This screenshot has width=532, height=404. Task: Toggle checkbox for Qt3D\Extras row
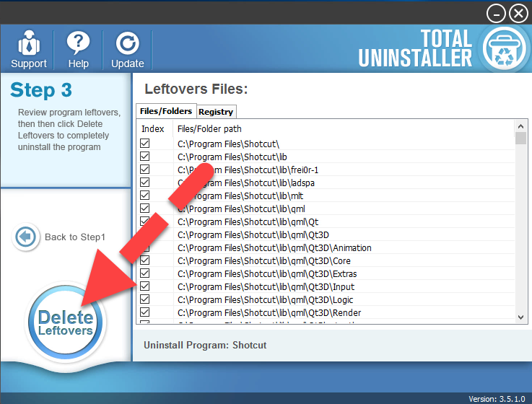[145, 273]
